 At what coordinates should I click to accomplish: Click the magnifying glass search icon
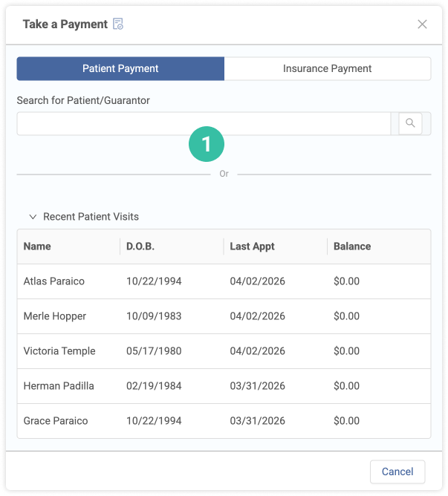click(x=410, y=123)
